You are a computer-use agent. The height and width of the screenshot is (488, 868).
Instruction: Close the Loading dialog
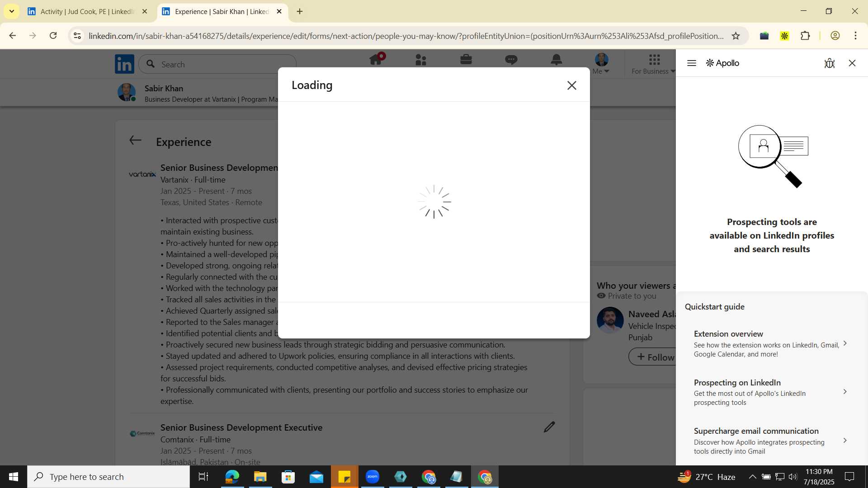pyautogui.click(x=571, y=85)
